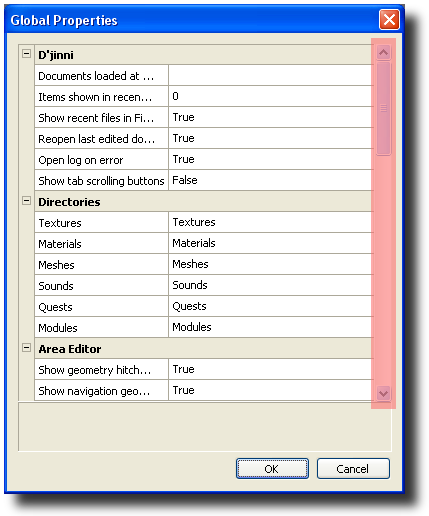Select Show recent files value True
The height and width of the screenshot is (516, 429).
(271, 117)
